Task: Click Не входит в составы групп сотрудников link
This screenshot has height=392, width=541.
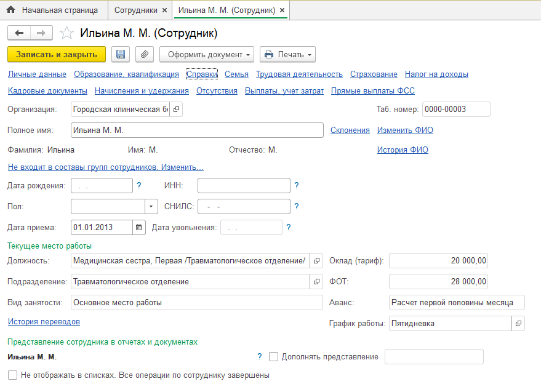Action: 106,167
